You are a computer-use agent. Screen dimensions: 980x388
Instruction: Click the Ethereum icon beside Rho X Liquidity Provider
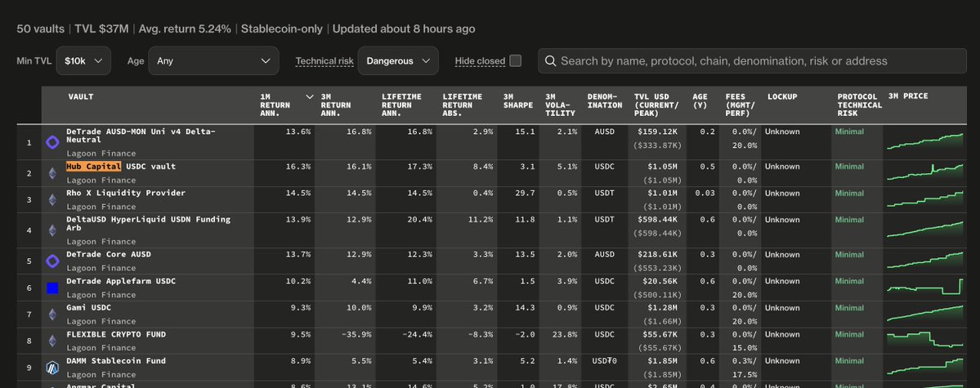pyautogui.click(x=52, y=200)
